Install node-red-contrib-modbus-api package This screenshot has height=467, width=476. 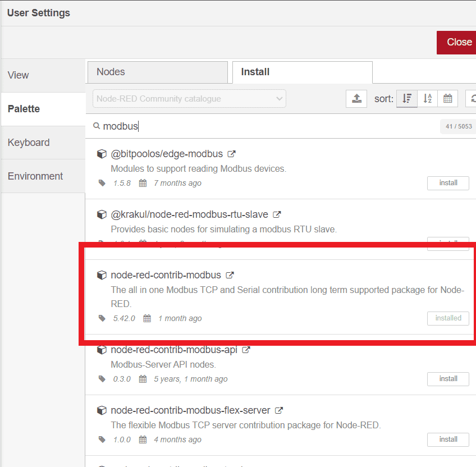(x=448, y=379)
